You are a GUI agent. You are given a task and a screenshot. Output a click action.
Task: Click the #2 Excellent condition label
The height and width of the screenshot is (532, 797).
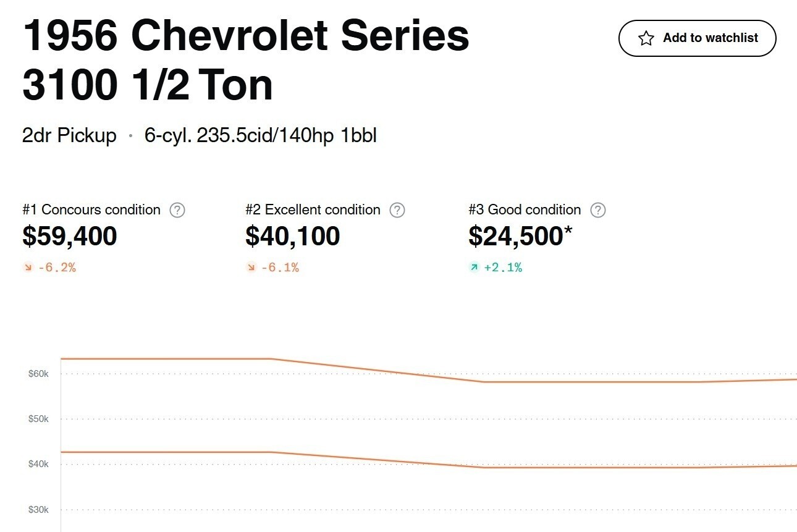[x=313, y=210]
